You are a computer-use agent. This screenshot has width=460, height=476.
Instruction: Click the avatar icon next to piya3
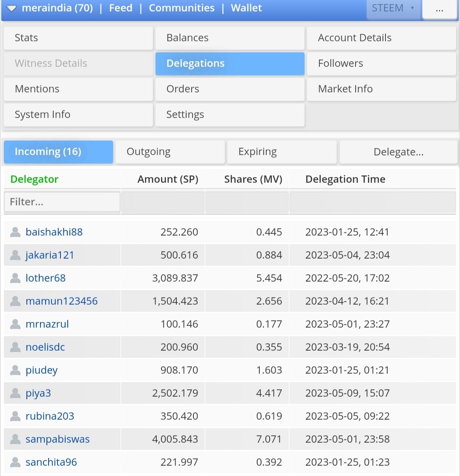coord(15,393)
